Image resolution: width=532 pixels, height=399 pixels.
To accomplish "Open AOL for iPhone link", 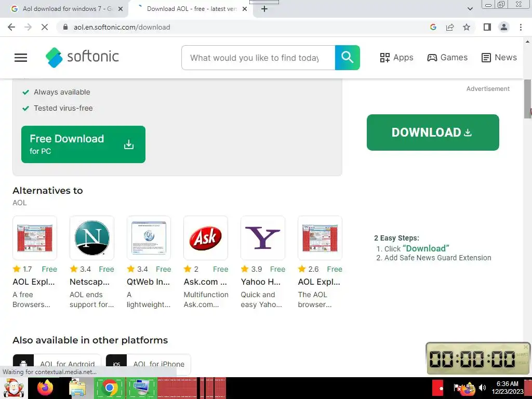I will (148, 364).
